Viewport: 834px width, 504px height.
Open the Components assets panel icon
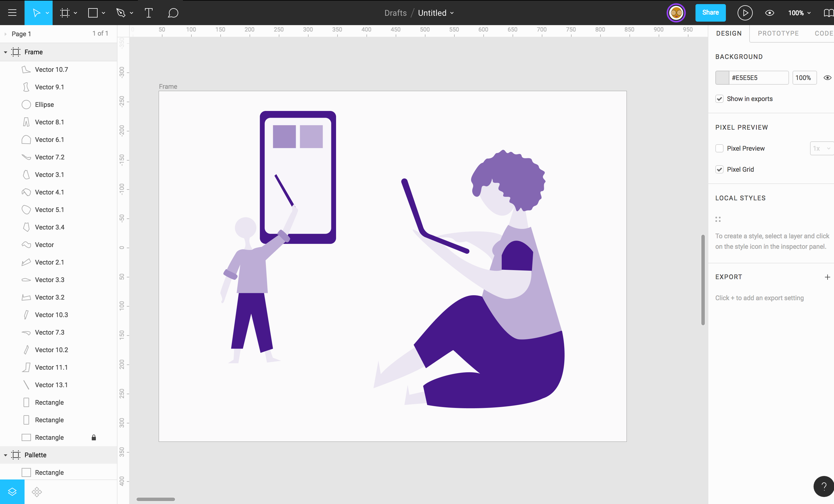[37, 491]
